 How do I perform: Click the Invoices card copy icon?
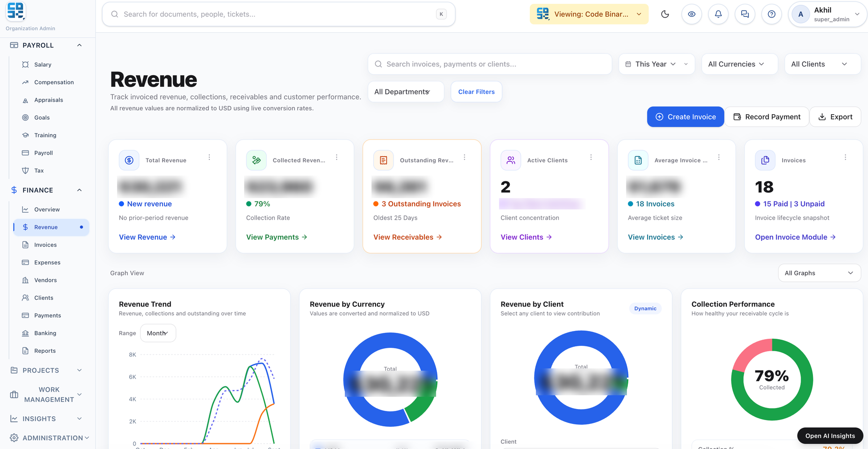tap(765, 160)
